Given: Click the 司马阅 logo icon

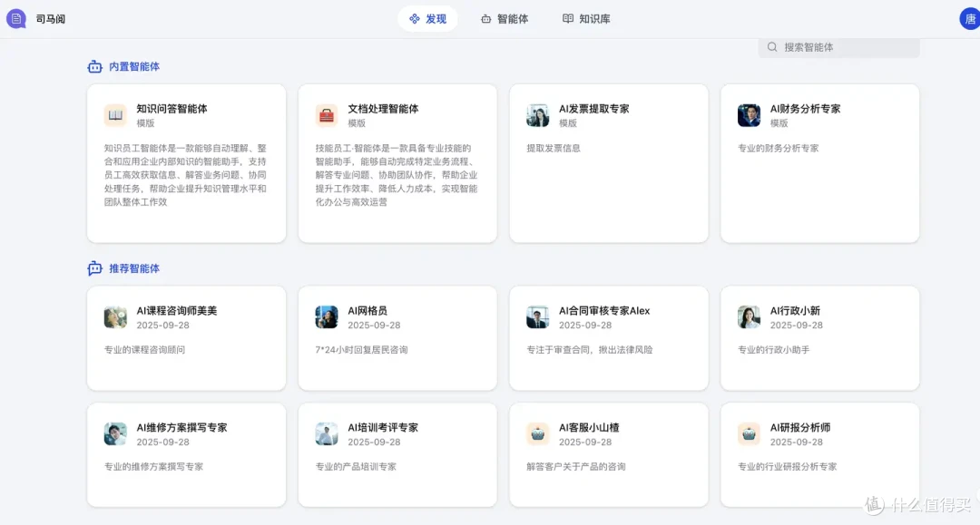Looking at the screenshot, I should tap(16, 19).
